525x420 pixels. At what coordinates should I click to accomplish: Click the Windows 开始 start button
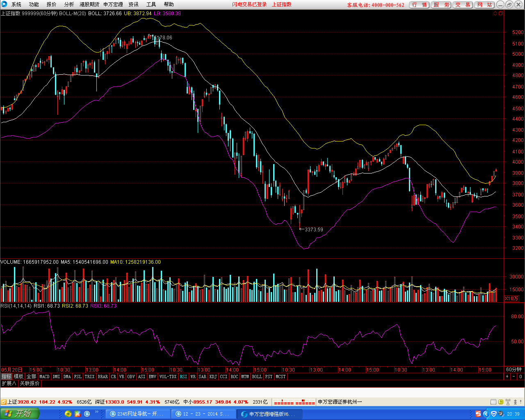[x=19, y=414]
